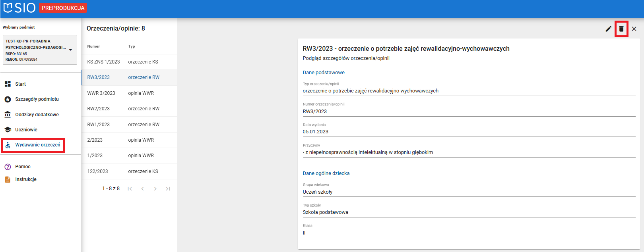Delete the opinion using the trash icon
Viewport: 644px width, 252px height.
click(x=621, y=29)
